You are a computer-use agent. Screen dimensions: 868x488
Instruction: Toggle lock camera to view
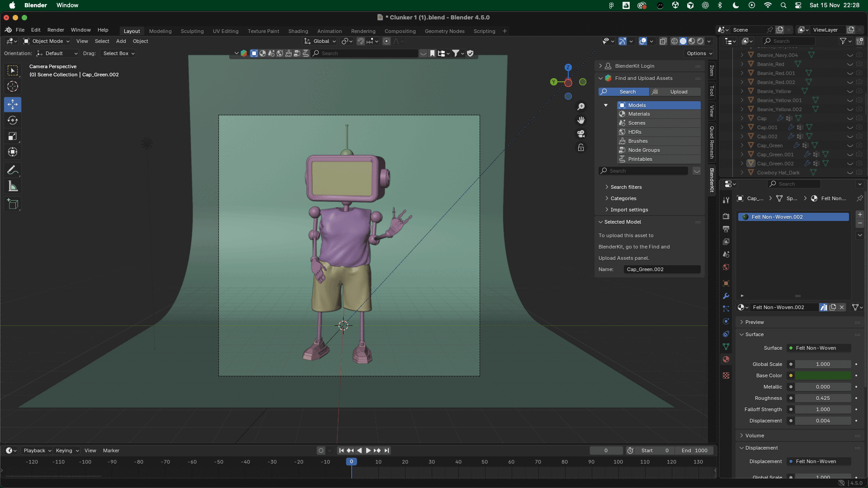[x=581, y=148]
